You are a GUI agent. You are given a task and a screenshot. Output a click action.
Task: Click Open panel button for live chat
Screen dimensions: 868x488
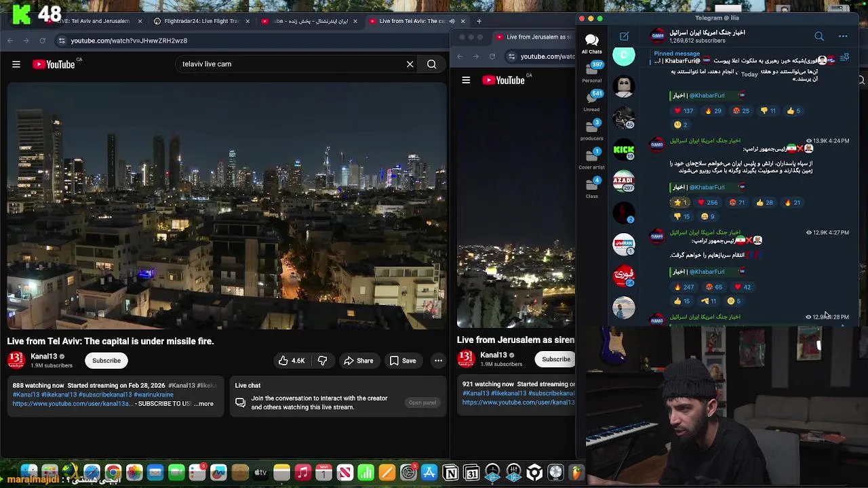[x=422, y=403]
